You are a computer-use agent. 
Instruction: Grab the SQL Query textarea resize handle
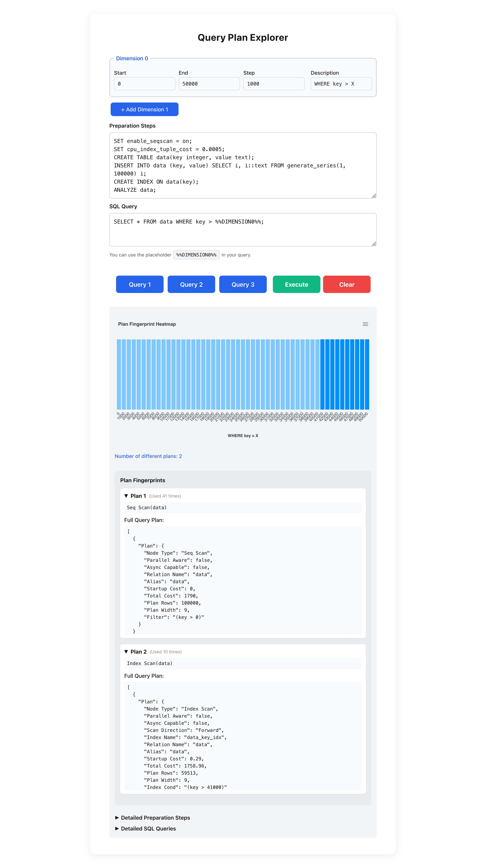pos(374,244)
